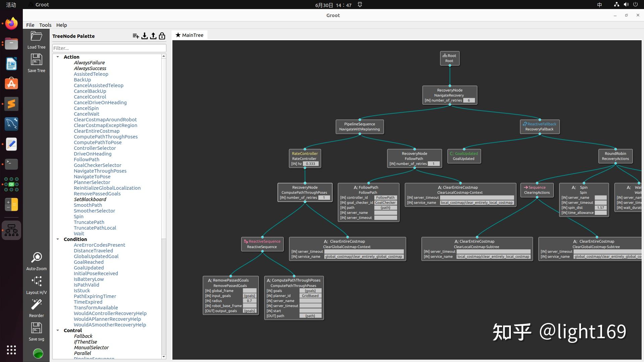This screenshot has width=644, height=362.
Task: Click the export palette upload icon
Action: (153, 36)
